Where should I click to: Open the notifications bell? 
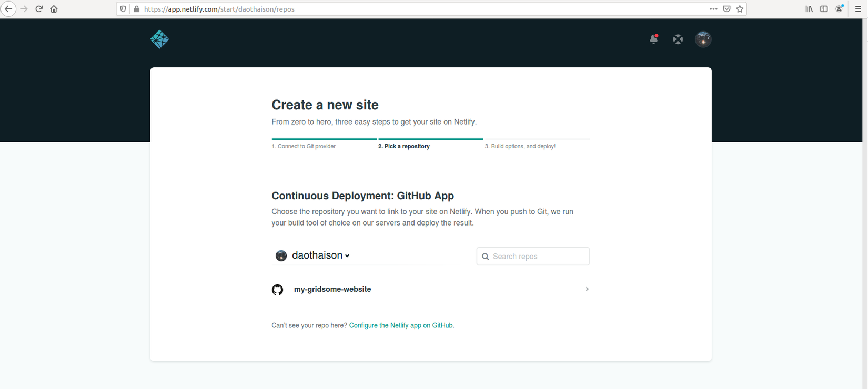(654, 39)
